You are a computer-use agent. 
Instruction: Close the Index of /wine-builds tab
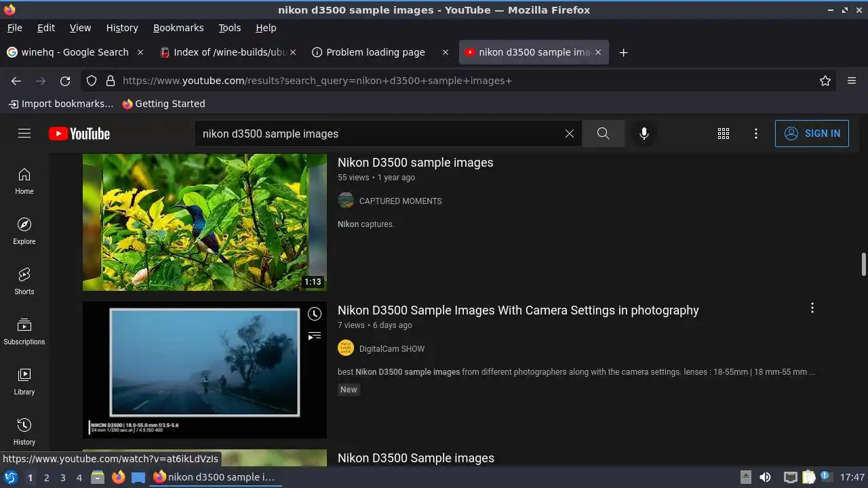click(x=293, y=52)
